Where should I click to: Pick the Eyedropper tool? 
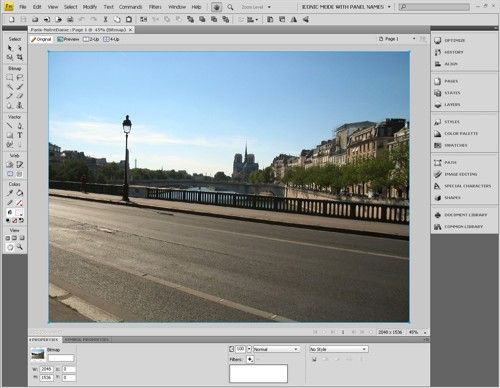[10, 193]
